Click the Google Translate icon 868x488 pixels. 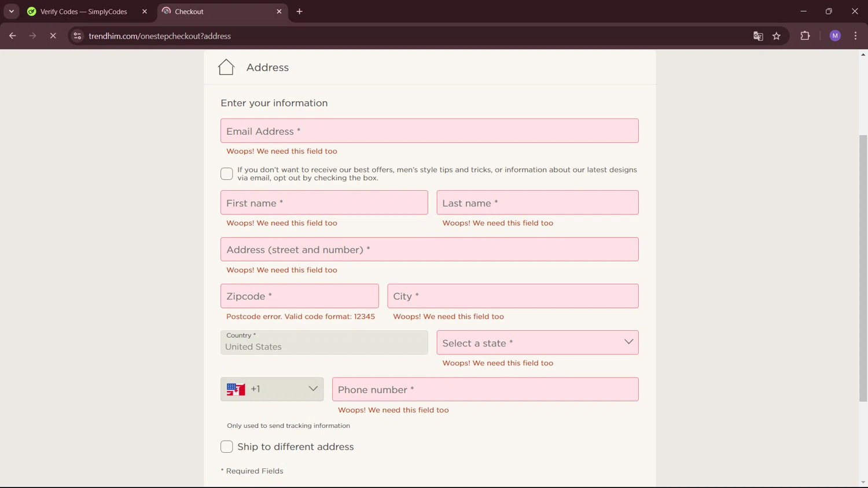pyautogui.click(x=758, y=36)
